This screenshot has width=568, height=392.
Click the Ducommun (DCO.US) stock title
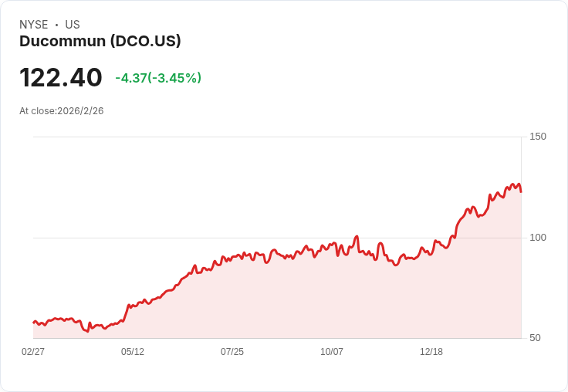coord(100,41)
